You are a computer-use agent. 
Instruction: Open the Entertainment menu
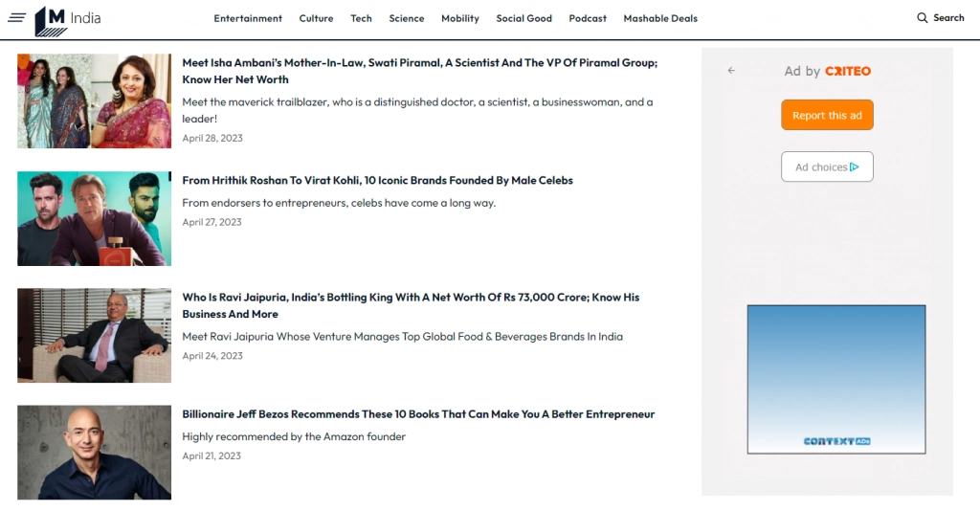248,19
